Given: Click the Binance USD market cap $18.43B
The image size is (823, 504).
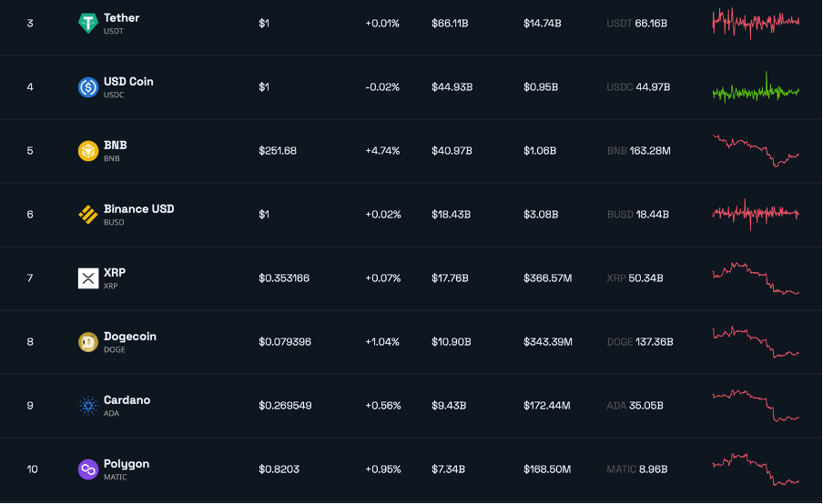Looking at the screenshot, I should 451,215.
